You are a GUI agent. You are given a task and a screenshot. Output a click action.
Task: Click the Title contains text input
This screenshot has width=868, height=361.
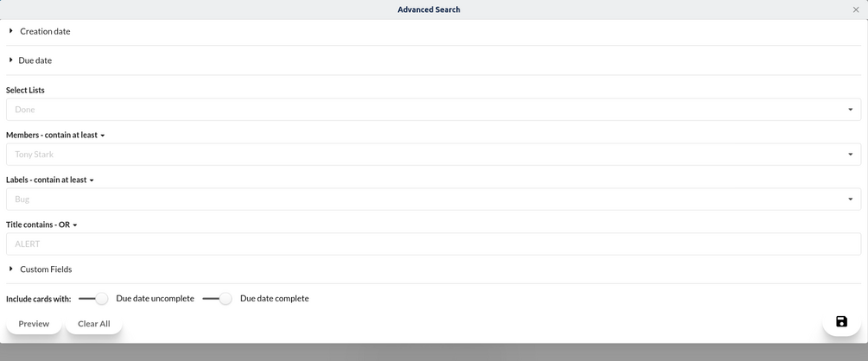pyautogui.click(x=432, y=244)
